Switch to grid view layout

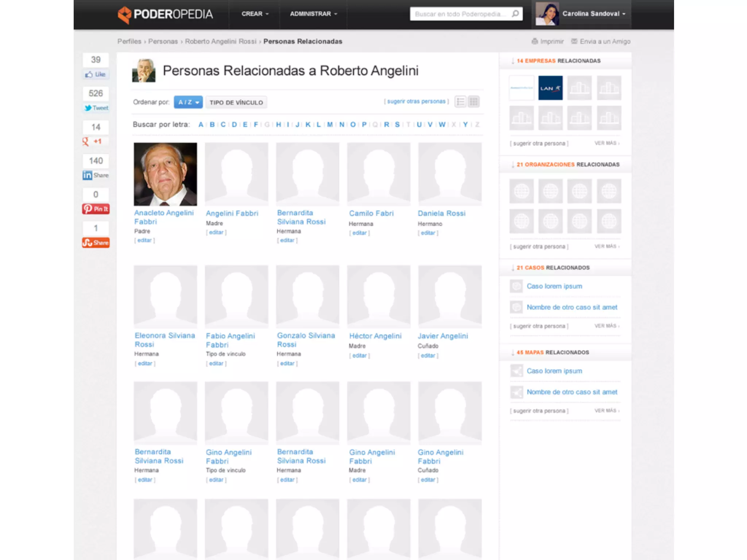pyautogui.click(x=473, y=102)
